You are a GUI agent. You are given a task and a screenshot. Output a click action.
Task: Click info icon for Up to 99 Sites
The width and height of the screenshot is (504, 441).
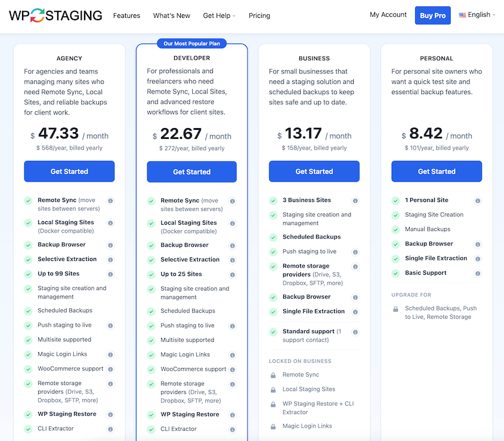(x=110, y=274)
